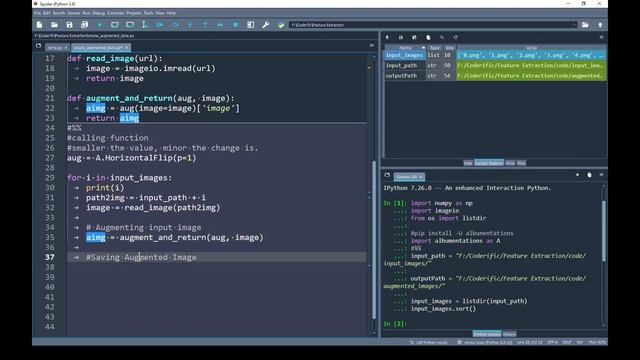Image resolution: width=640 pixels, height=360 pixels.
Task: Click the input_path variable value cell
Action: pyautogui.click(x=531, y=65)
